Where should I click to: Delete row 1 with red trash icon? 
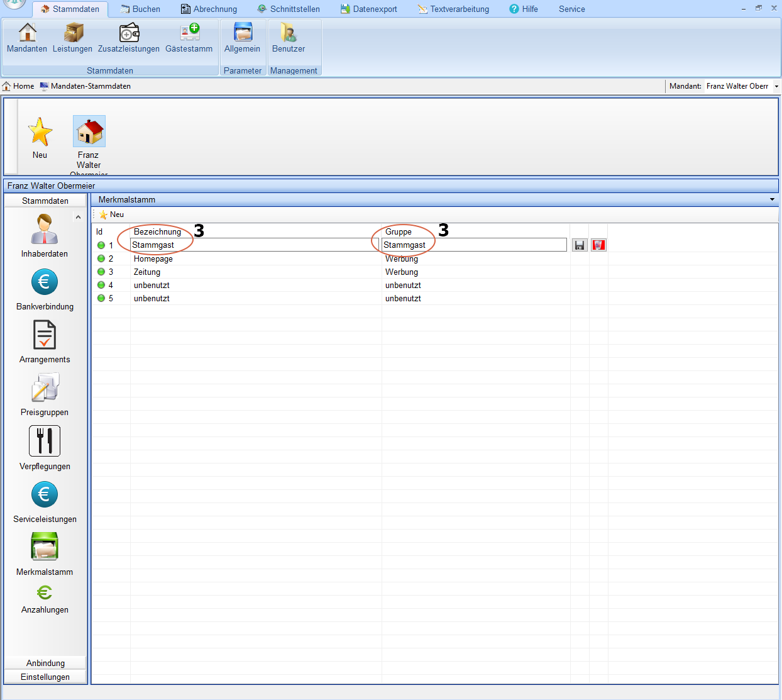(598, 245)
